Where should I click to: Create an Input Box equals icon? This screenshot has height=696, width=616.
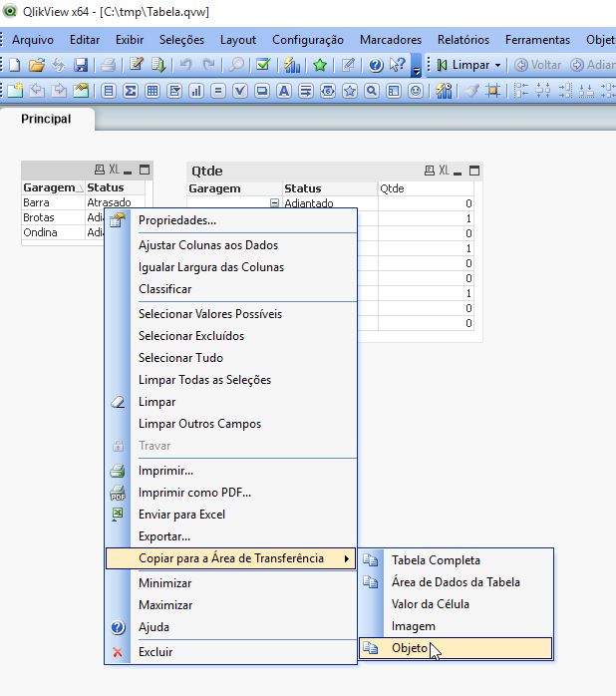tap(218, 91)
